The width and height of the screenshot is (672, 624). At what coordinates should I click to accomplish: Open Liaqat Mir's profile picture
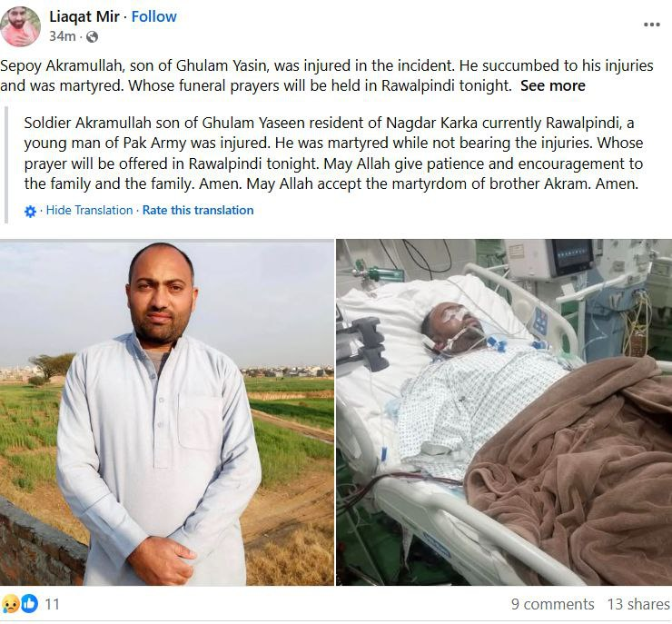[20, 26]
